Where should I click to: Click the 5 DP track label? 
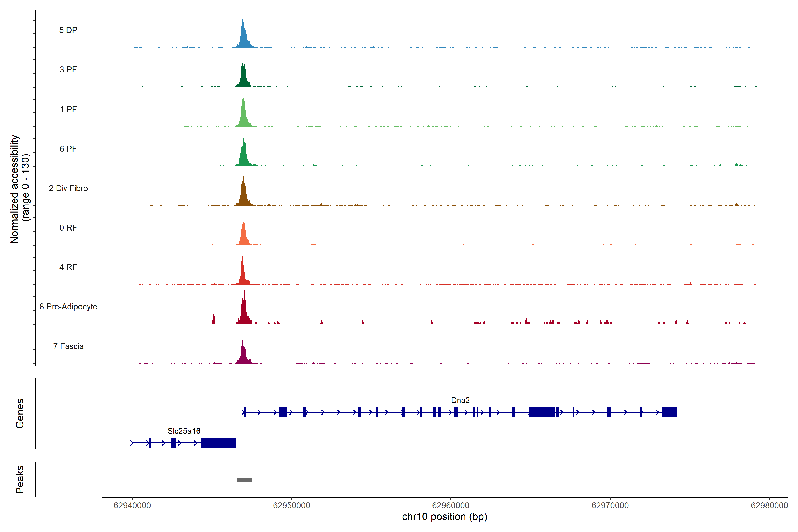click(68, 30)
